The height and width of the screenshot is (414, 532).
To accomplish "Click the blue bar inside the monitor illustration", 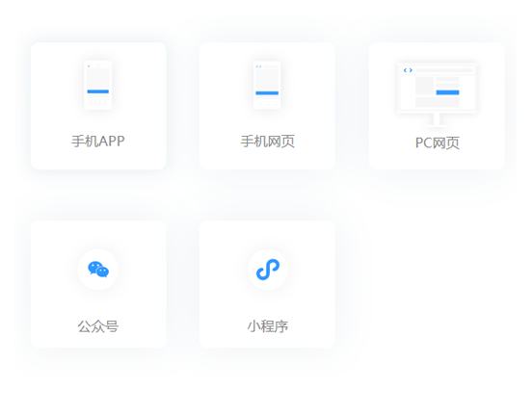I will click(447, 92).
